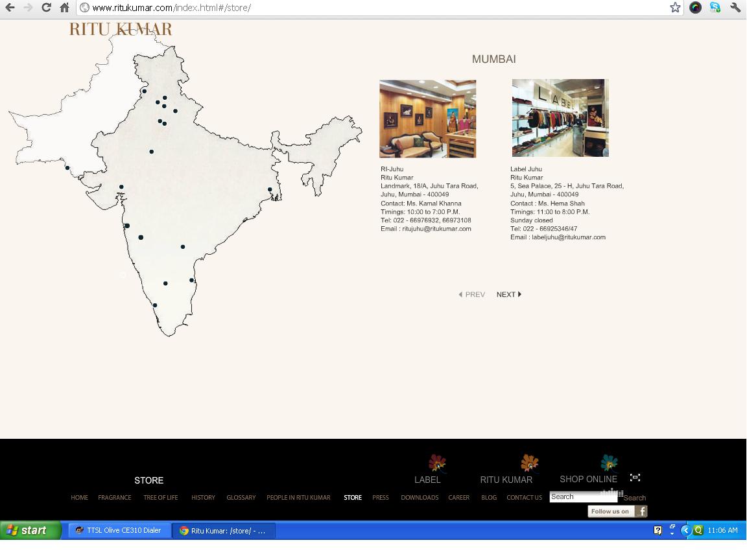Click the MUMBAI city heading
747x560 pixels.
[494, 59]
